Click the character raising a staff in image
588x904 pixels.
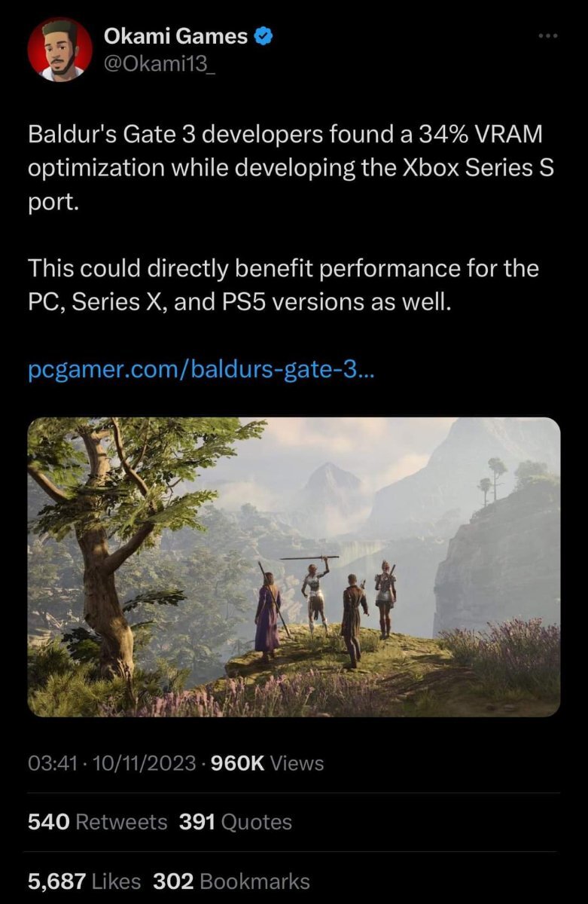click(x=315, y=593)
